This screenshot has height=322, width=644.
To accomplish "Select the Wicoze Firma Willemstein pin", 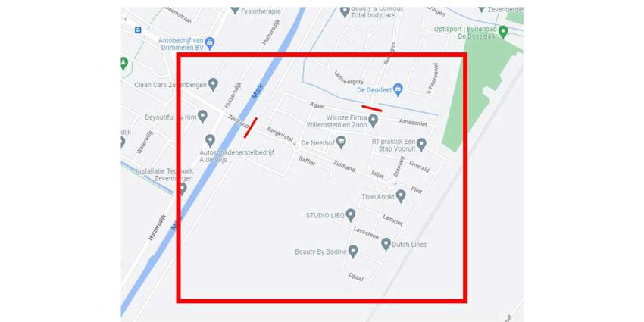I will tap(373, 120).
